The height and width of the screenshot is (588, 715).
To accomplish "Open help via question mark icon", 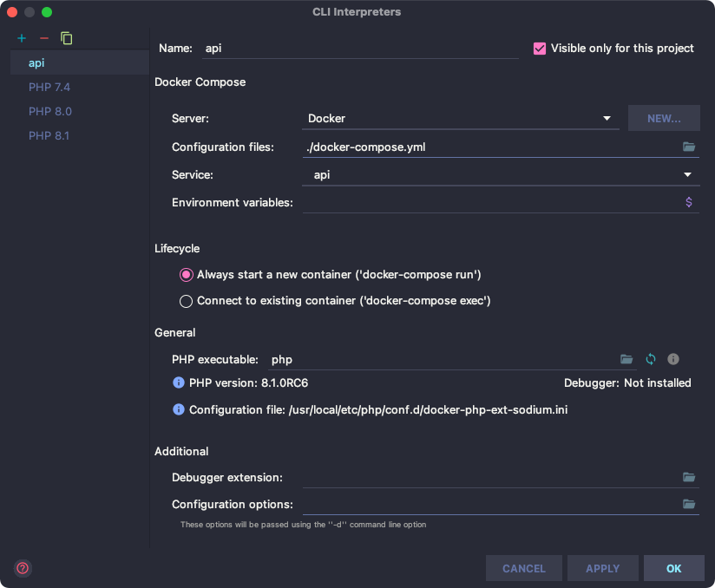I will coord(23,568).
